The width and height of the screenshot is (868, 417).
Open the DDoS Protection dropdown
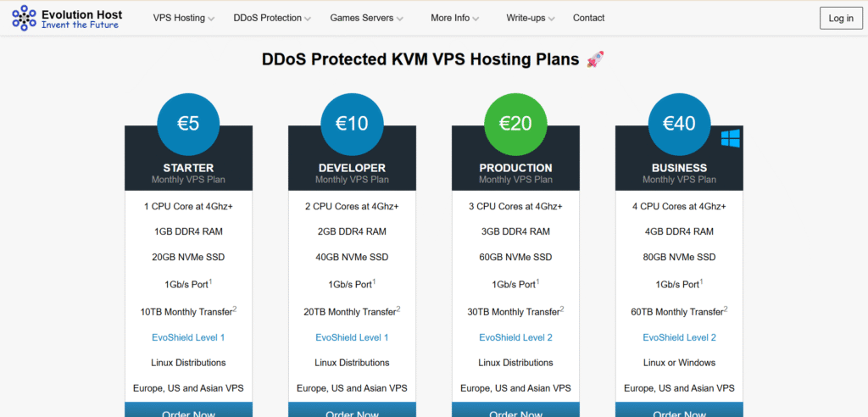(272, 18)
